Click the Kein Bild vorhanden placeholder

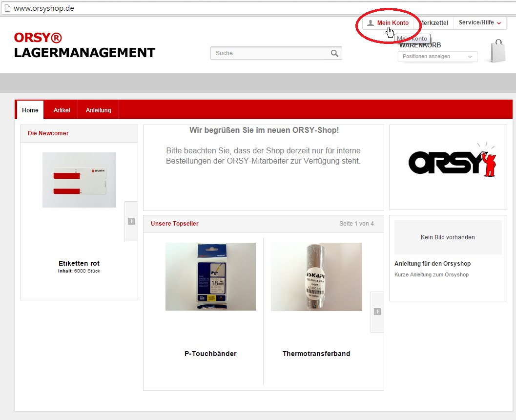pos(448,237)
